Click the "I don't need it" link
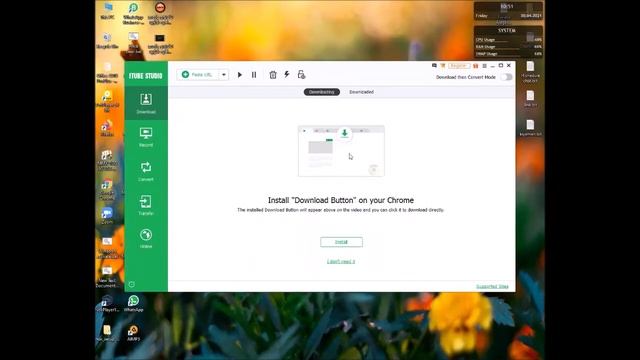Image resolution: width=640 pixels, height=360 pixels. click(x=341, y=261)
